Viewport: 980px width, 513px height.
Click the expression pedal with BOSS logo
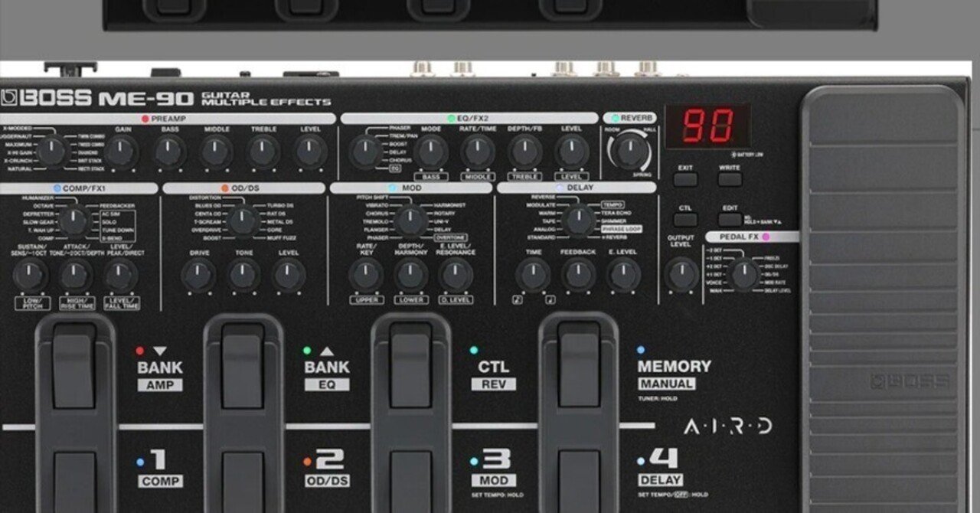pos(884,299)
